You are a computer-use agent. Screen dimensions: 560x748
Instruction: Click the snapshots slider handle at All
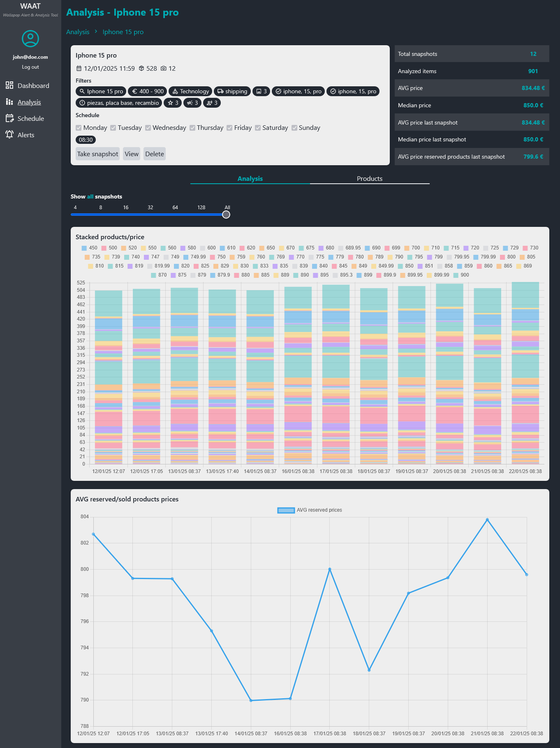[x=226, y=215]
